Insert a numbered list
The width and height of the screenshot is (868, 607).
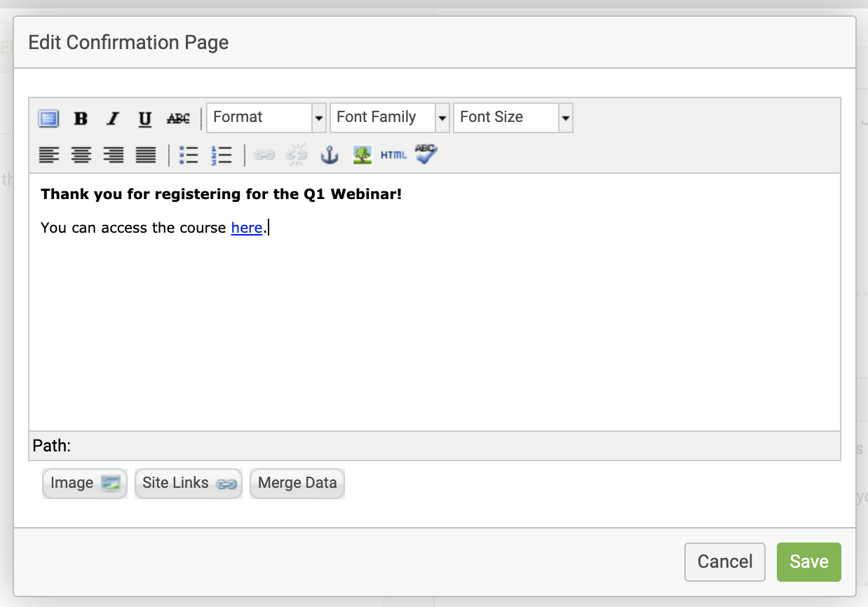(x=221, y=155)
